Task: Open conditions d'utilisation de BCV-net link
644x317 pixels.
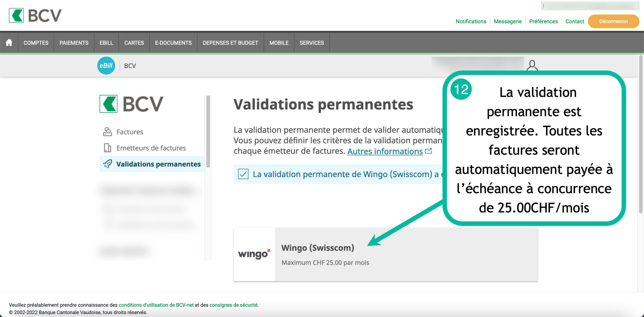Action: point(156,305)
